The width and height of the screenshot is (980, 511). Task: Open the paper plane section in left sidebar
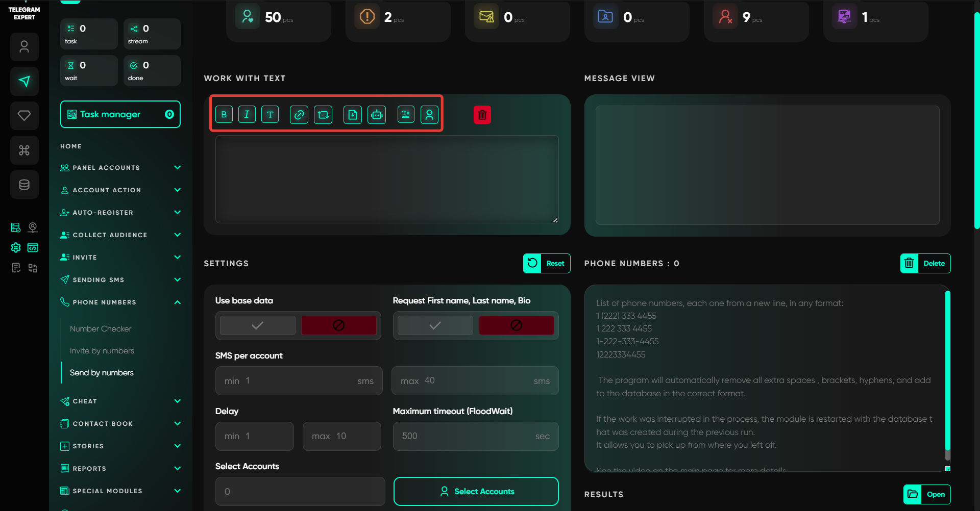pyautogui.click(x=24, y=81)
